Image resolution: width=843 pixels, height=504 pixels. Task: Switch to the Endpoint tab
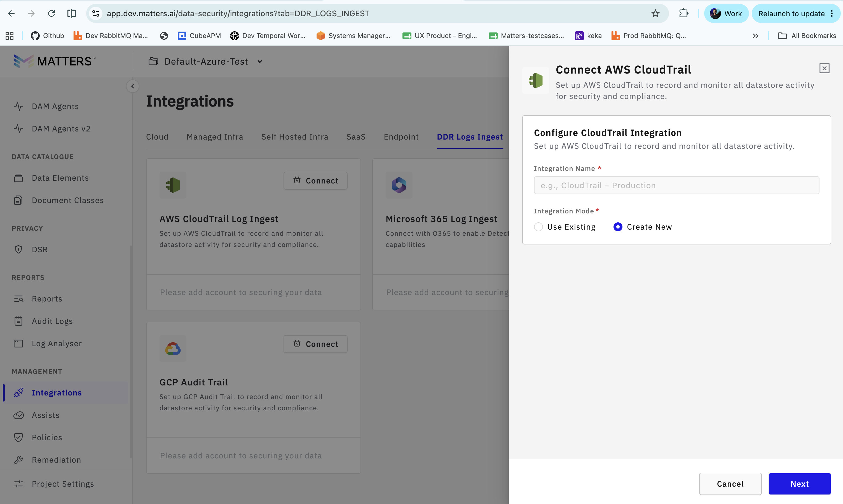pos(401,137)
